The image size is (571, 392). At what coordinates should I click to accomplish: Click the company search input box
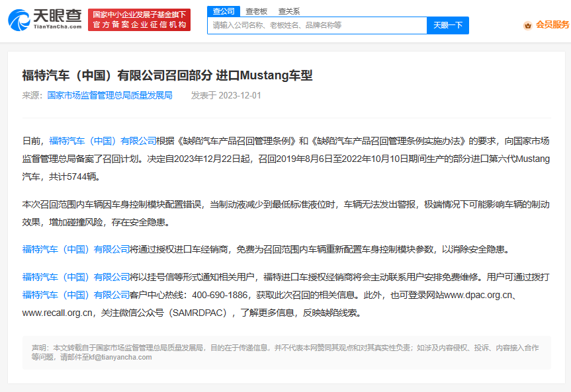[x=318, y=25]
